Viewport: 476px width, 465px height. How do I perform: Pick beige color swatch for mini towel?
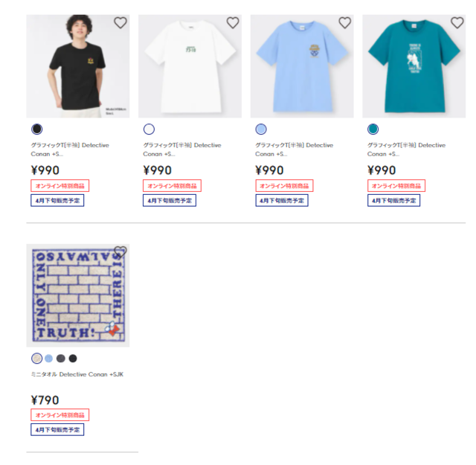pos(36,359)
